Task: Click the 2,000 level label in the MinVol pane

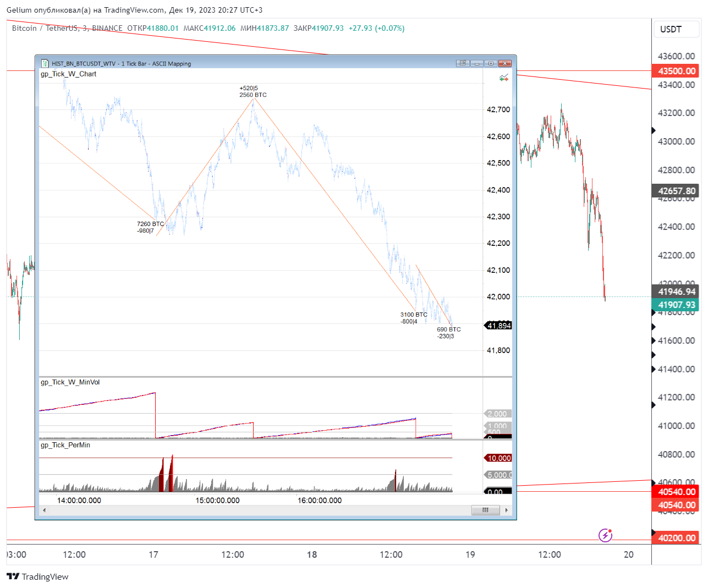Action: [498, 414]
